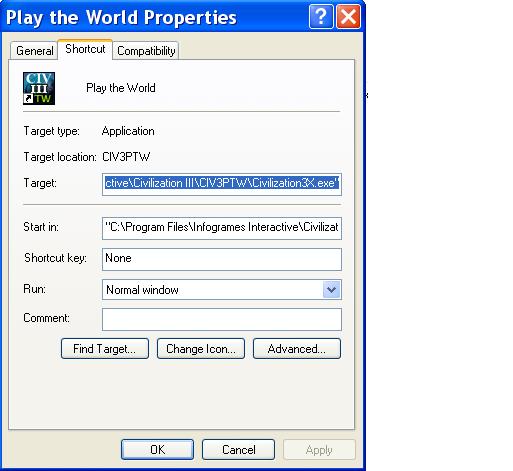The width and height of the screenshot is (513, 471).
Task: Switch to the General tab
Action: pos(34,51)
